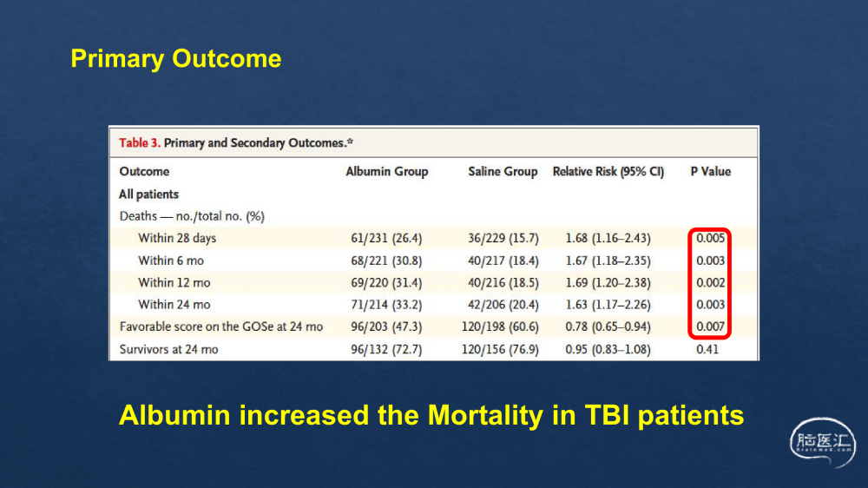Select 'Primary and Secondary Outcomes.*' table caption
868x488 pixels.
[x=259, y=143]
